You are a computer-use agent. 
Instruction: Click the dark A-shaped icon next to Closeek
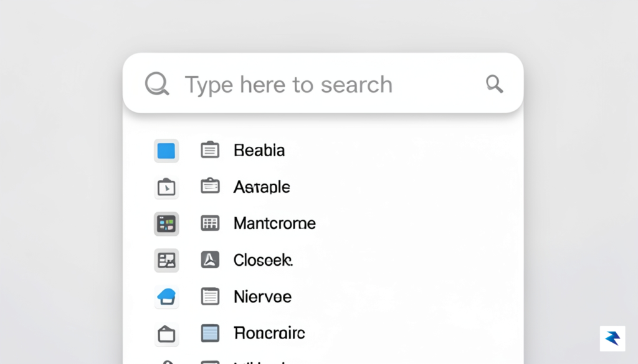(x=210, y=259)
